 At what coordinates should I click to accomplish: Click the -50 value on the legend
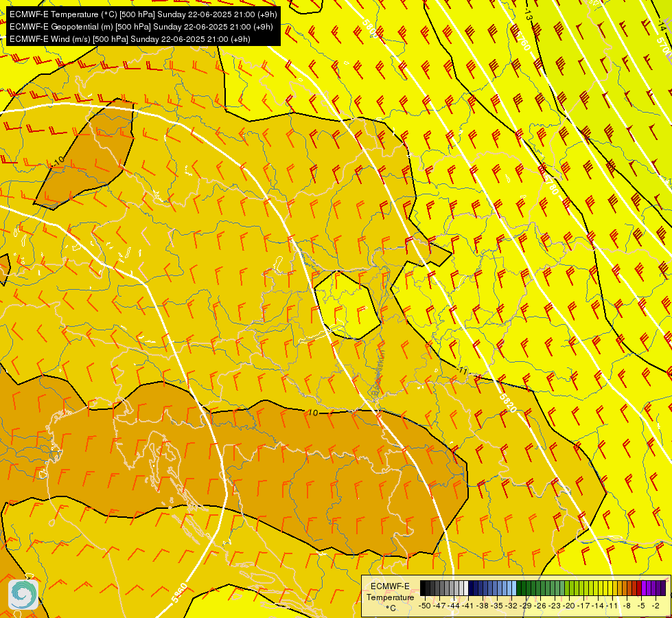[425, 606]
